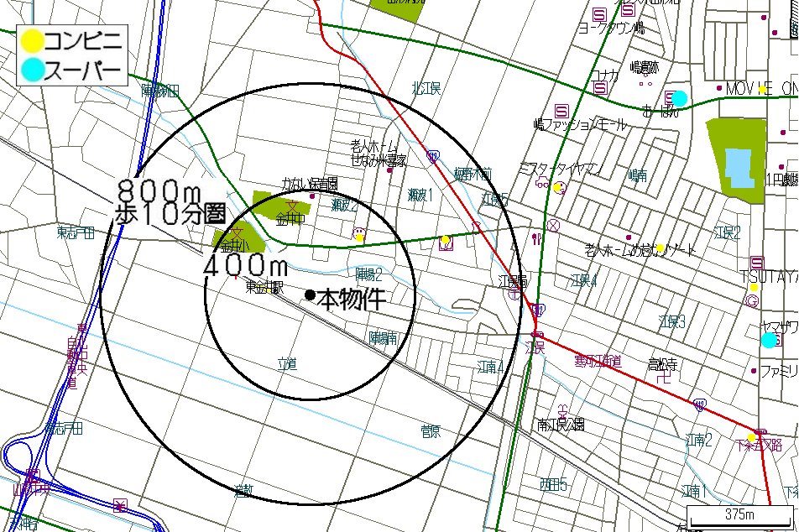Click the yellow コンビニ legend circle

click(32, 40)
